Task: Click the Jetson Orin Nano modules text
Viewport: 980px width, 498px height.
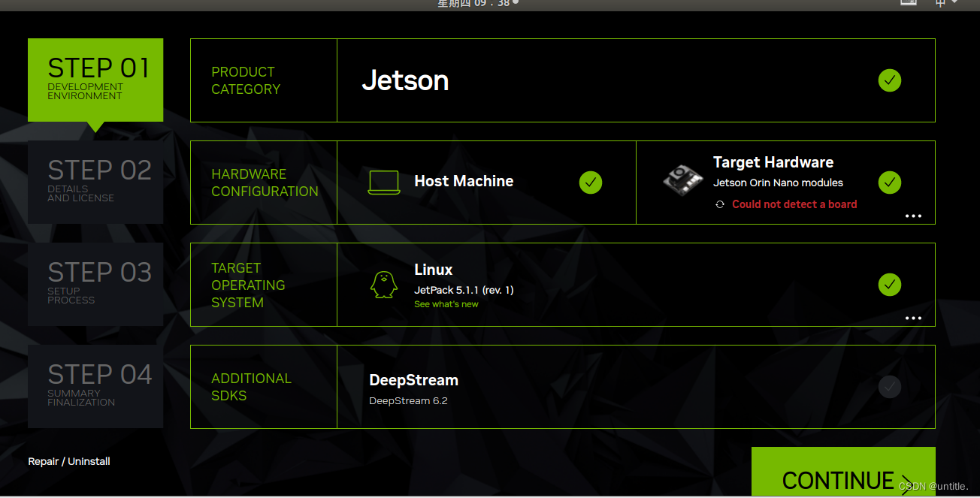Action: click(778, 183)
